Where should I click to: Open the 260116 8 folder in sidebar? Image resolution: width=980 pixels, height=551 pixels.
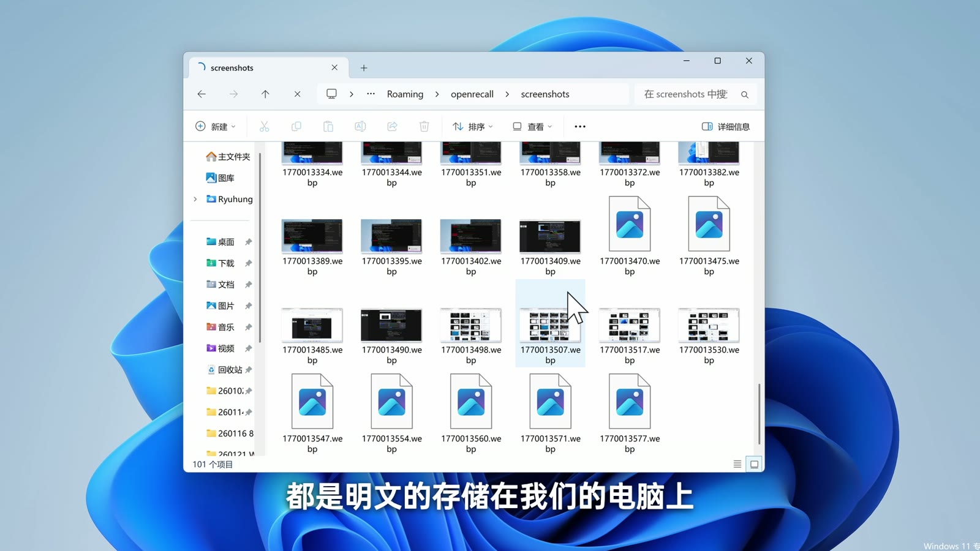(x=230, y=433)
